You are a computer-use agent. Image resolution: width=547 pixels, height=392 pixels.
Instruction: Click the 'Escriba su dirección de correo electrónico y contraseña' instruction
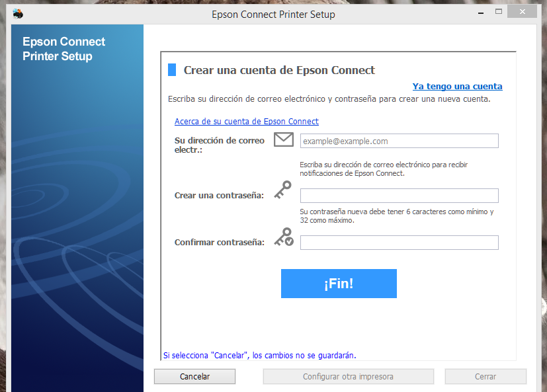pyautogui.click(x=329, y=99)
